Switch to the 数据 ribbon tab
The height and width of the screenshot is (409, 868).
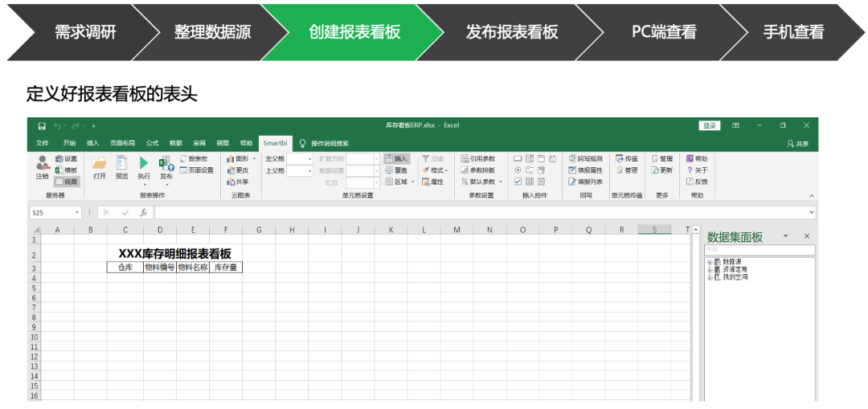175,143
